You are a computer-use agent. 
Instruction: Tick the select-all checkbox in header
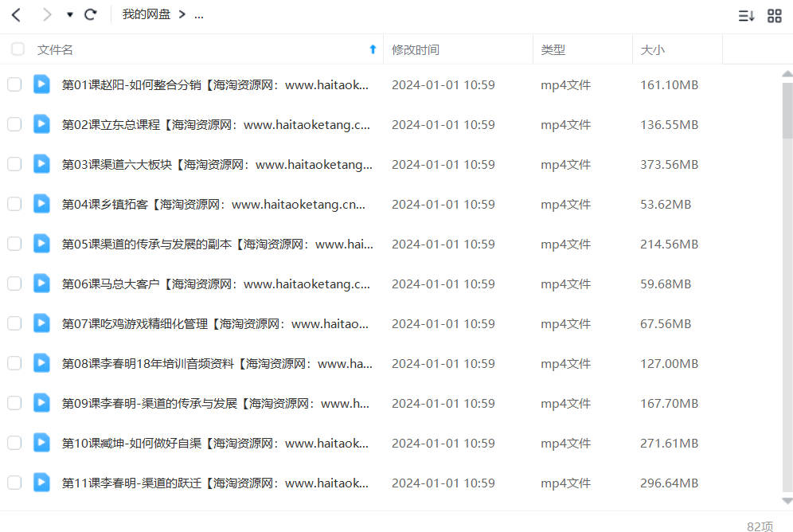tap(18, 49)
